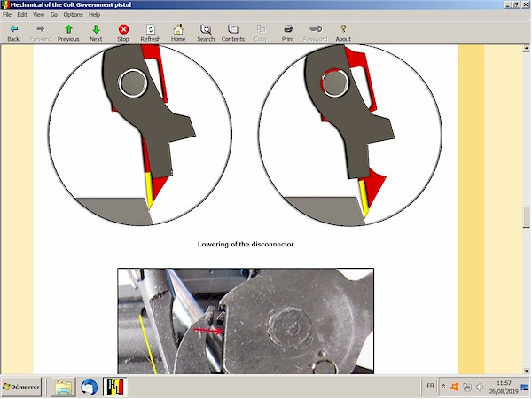Click the pistol hammer photograph
Image resolution: width=532 pixels, height=399 pixels.
click(x=246, y=321)
